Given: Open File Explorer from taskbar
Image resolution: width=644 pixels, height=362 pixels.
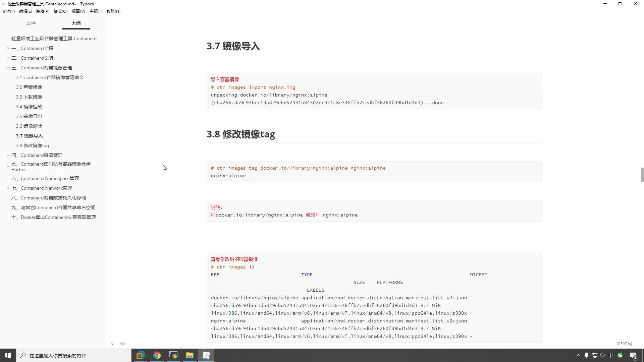Looking at the screenshot, I should tap(190, 355).
